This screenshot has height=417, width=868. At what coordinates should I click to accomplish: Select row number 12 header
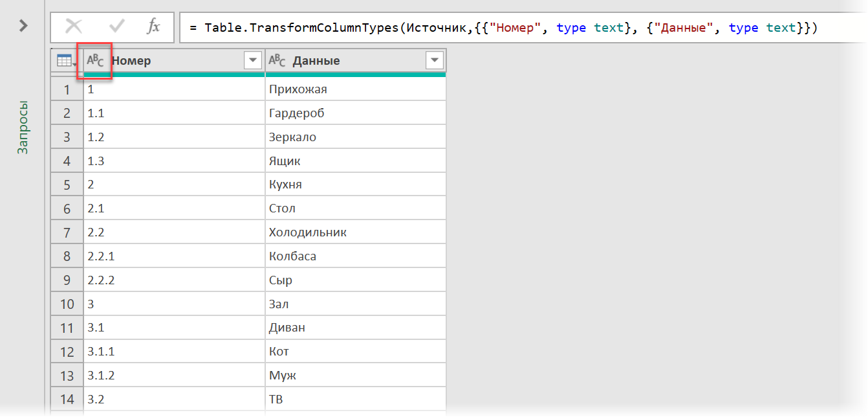[x=67, y=352]
